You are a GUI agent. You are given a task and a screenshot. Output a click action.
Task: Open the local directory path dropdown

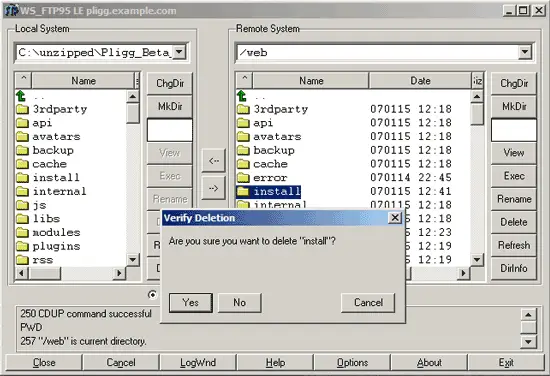point(179,52)
